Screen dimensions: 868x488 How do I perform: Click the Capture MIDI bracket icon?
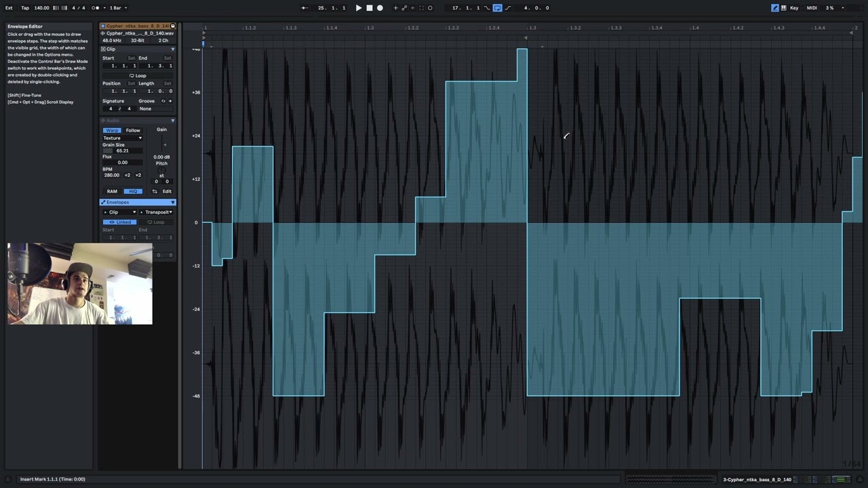421,8
